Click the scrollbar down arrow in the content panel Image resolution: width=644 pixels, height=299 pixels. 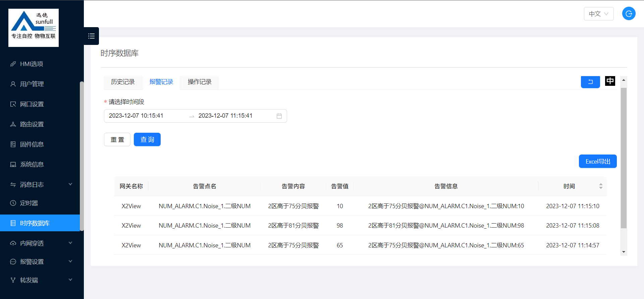(624, 252)
